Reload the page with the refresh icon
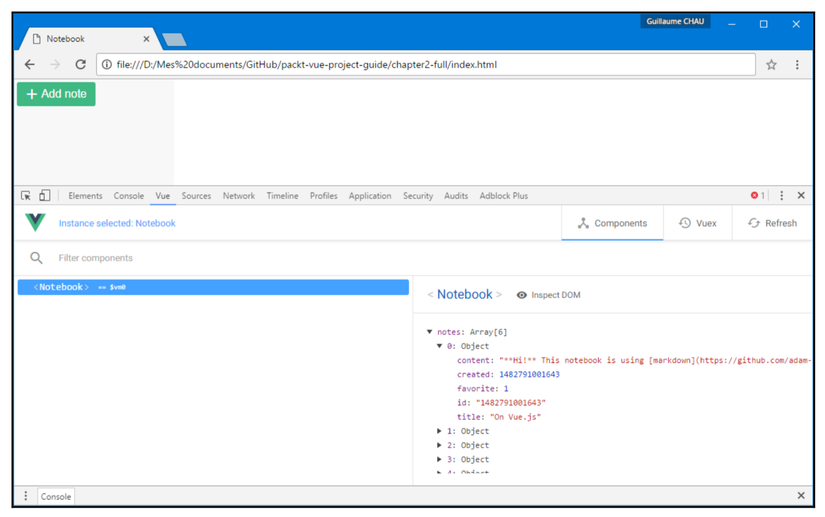Screen dimensions: 825x517 click(80, 65)
